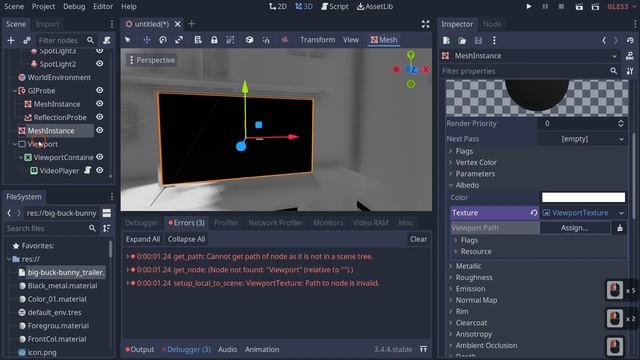Viewport: 640px width, 360px height.
Task: Toggle visibility of SpotLight2
Action: (99, 64)
